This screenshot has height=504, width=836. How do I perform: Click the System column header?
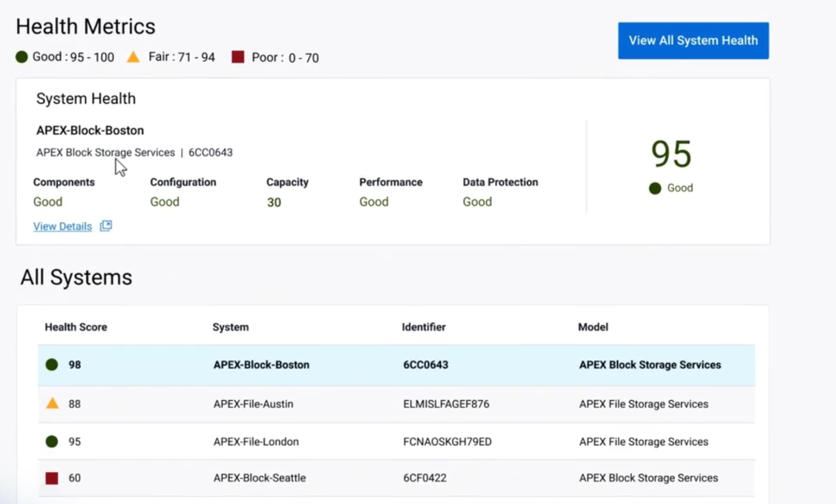[231, 327]
